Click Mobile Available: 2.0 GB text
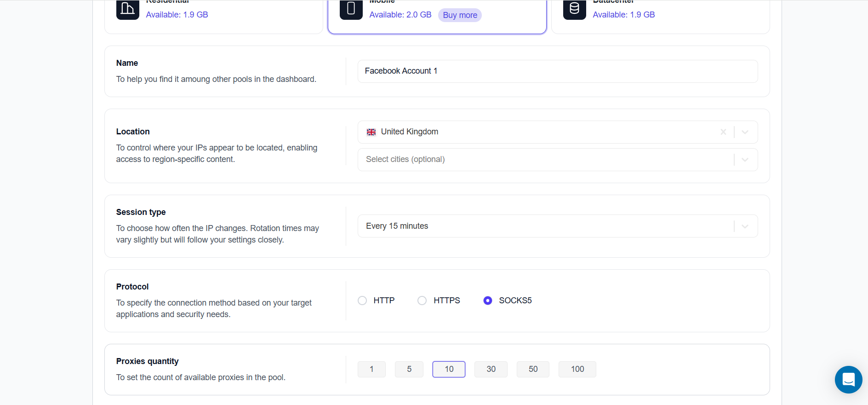Viewport: 868px width, 405px height. pyautogui.click(x=400, y=15)
